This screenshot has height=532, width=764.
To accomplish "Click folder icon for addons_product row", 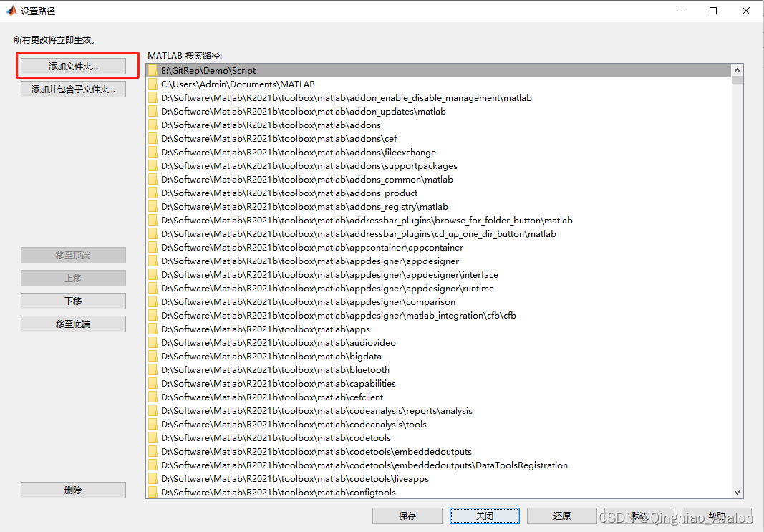I will click(x=153, y=193).
